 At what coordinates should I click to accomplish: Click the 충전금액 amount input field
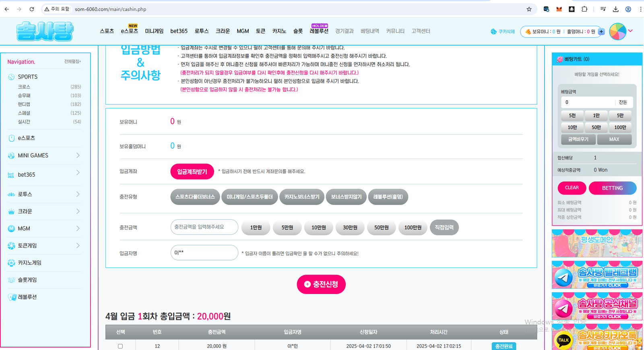pos(204,227)
